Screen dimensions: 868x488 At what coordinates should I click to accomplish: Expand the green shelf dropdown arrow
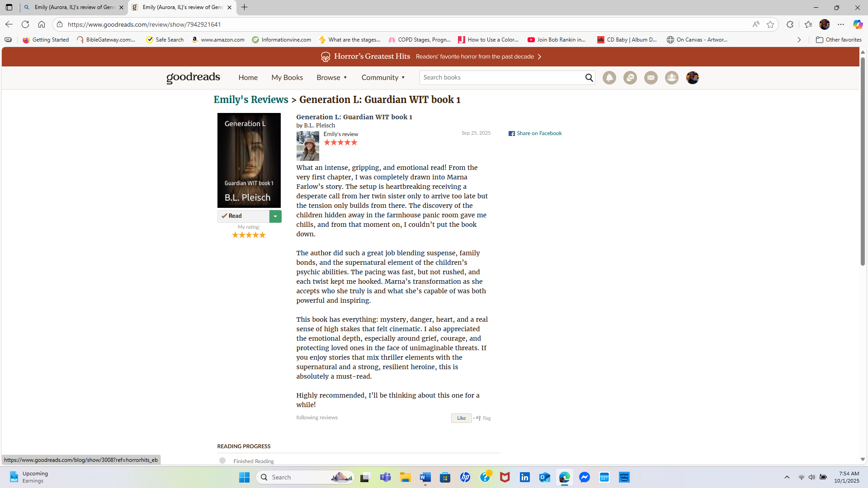[275, 216]
